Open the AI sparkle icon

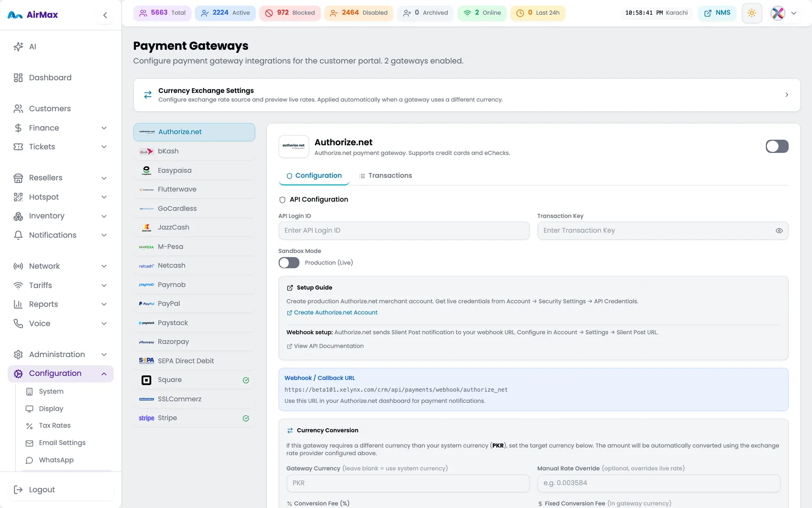click(18, 47)
